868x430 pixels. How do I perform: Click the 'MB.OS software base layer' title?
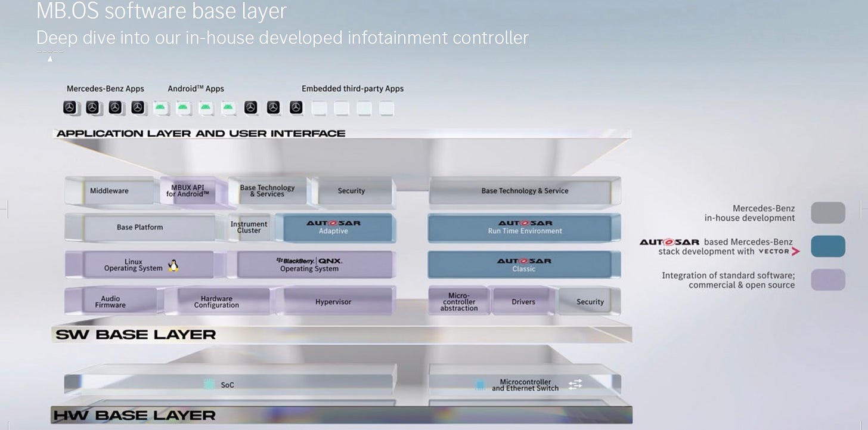pyautogui.click(x=162, y=11)
